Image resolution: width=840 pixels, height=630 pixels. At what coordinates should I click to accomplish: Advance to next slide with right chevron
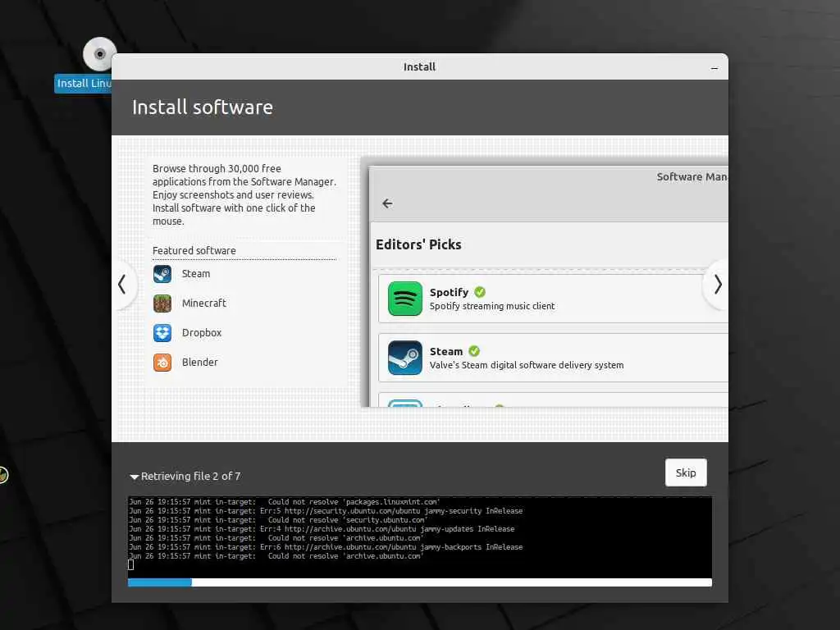pyautogui.click(x=717, y=285)
